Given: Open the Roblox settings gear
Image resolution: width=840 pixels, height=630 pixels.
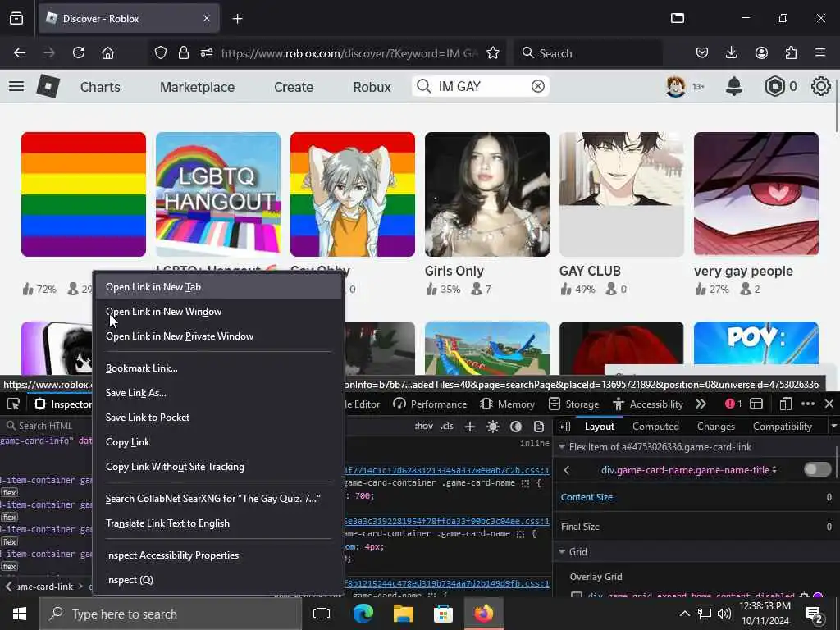Looking at the screenshot, I should coord(820,86).
